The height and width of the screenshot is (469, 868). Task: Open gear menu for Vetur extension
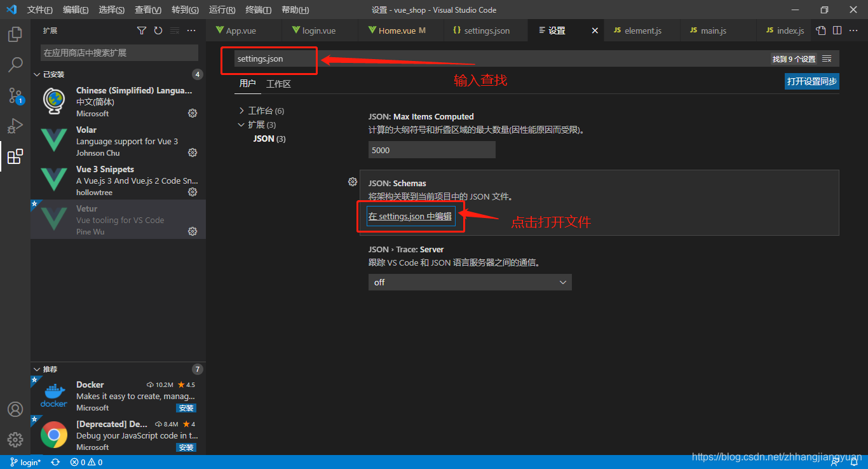193,231
